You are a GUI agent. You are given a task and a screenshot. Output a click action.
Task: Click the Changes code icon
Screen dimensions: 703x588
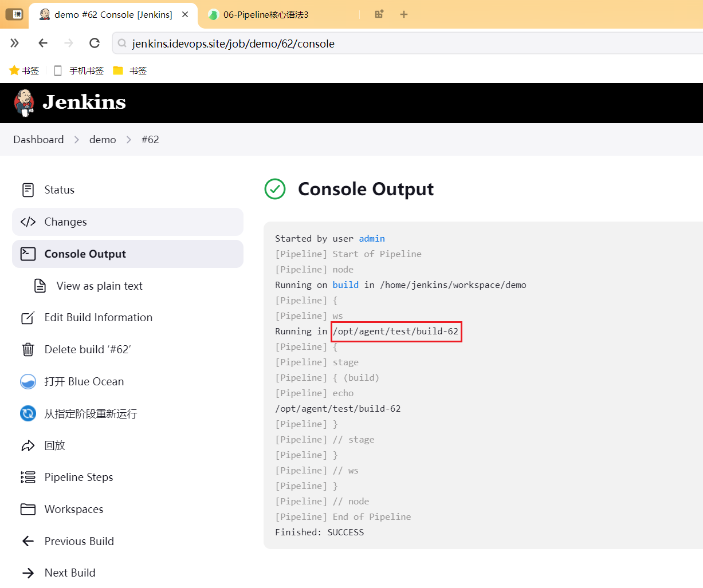[x=28, y=222]
